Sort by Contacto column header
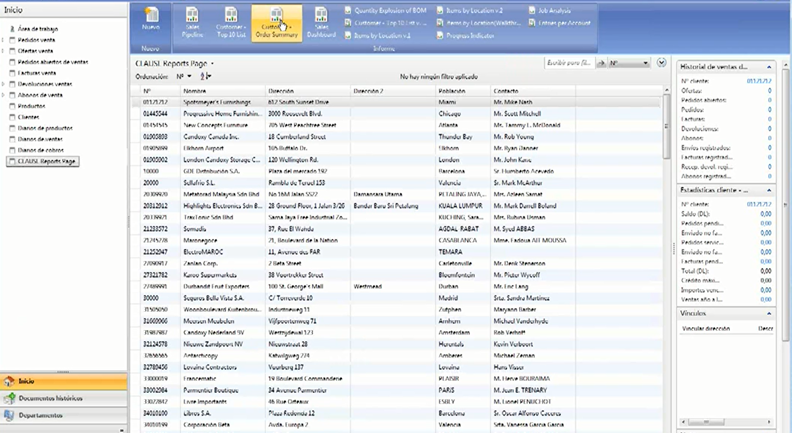 pos(533,91)
